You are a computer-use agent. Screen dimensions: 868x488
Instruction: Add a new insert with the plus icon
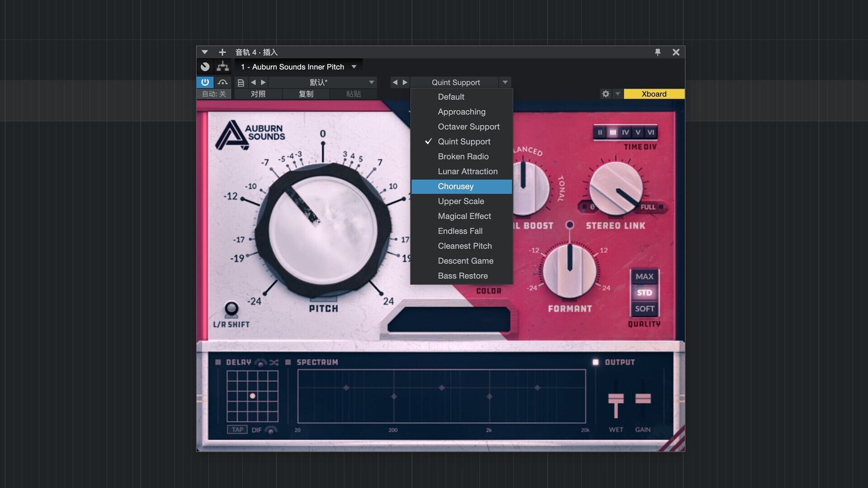coord(222,52)
